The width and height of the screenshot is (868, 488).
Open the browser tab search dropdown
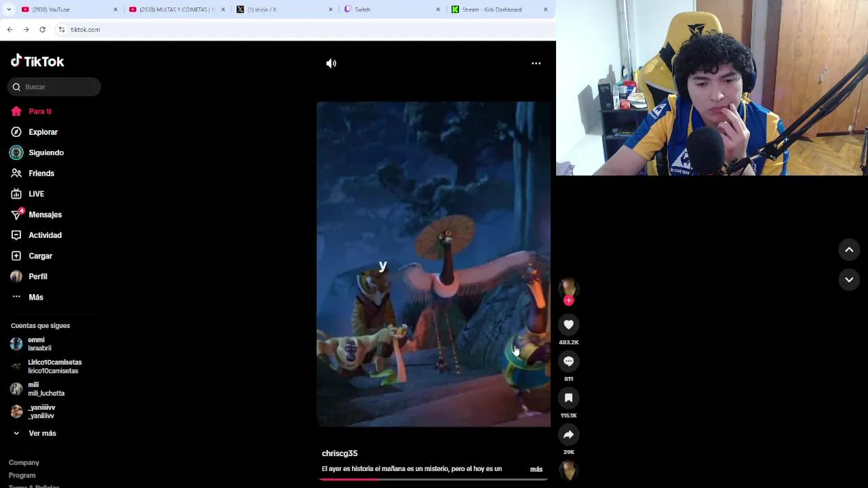pyautogui.click(x=9, y=9)
